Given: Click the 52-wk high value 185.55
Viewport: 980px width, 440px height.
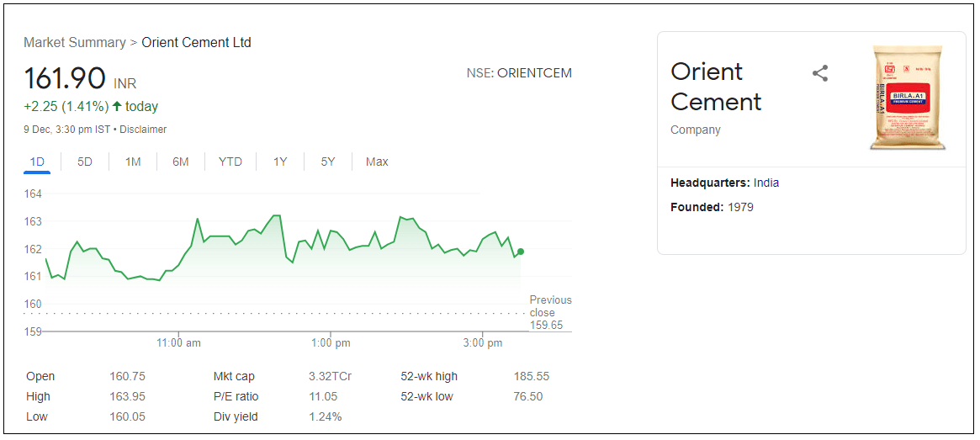Looking at the screenshot, I should coord(532,376).
